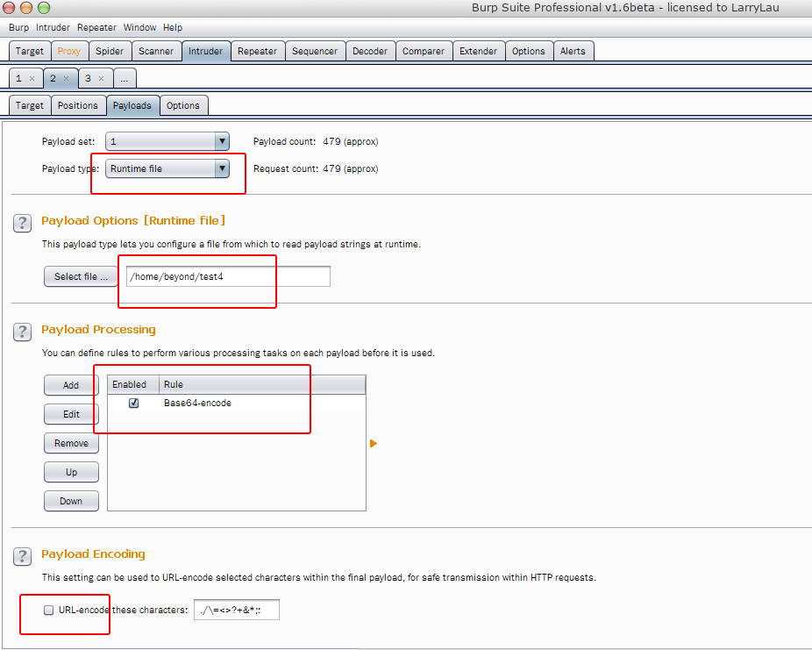Edit the selected processing rule
The height and width of the screenshot is (650, 812).
tap(71, 414)
